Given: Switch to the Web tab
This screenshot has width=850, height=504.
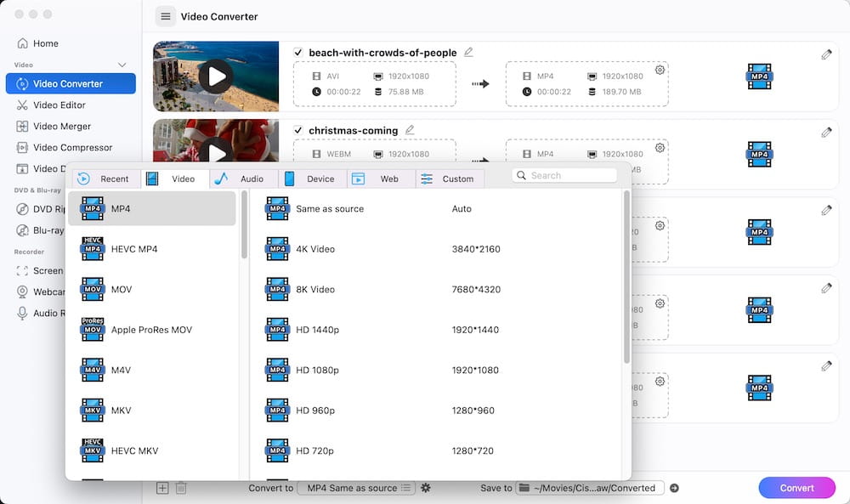Looking at the screenshot, I should point(381,178).
